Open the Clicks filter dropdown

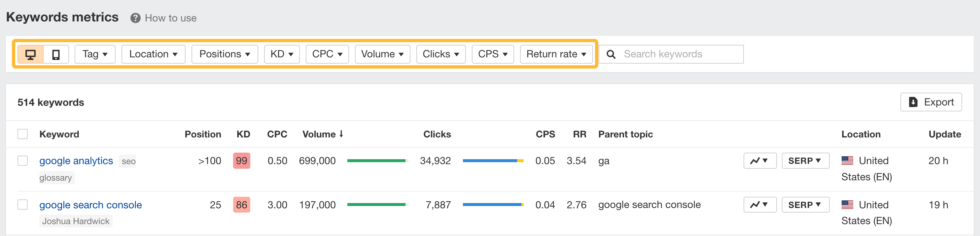click(x=441, y=54)
